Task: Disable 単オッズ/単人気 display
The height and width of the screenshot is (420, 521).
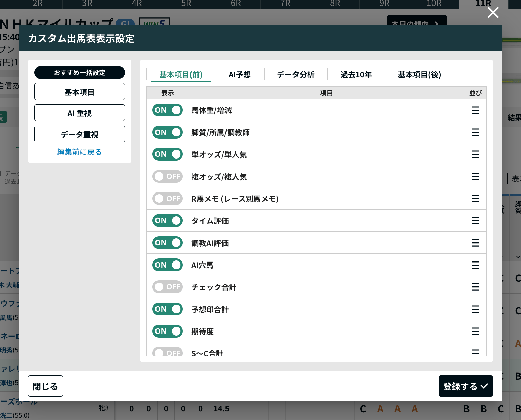Action: point(168,154)
